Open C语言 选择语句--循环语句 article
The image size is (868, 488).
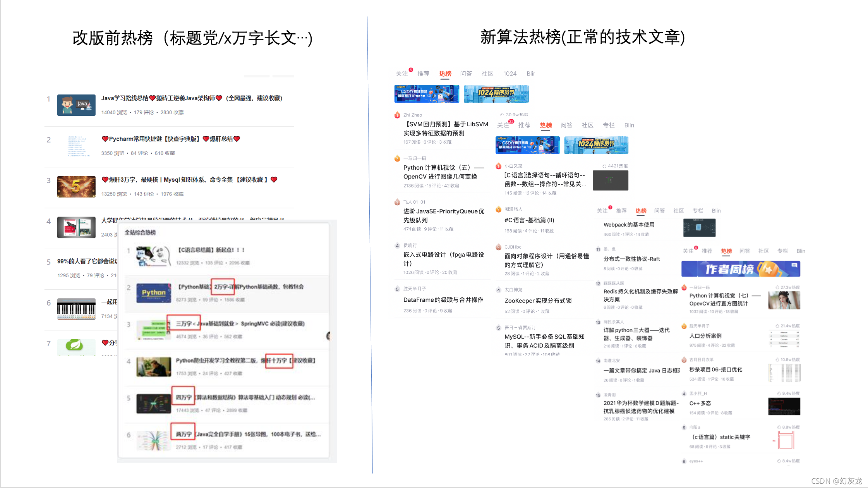tap(546, 179)
